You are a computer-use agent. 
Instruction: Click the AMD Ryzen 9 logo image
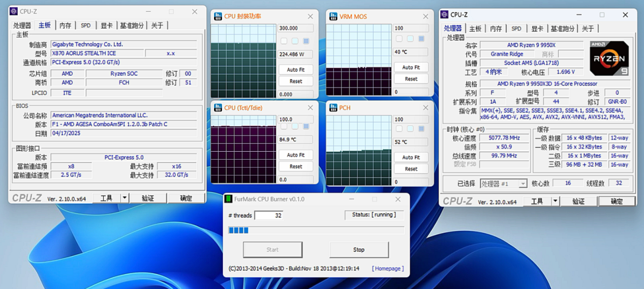click(x=609, y=59)
